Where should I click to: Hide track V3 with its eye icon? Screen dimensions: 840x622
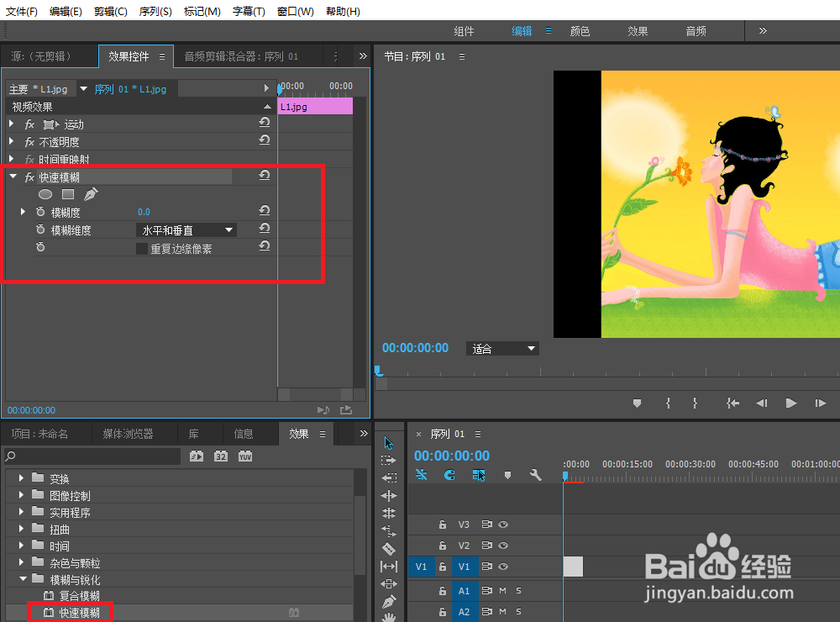[x=503, y=524]
